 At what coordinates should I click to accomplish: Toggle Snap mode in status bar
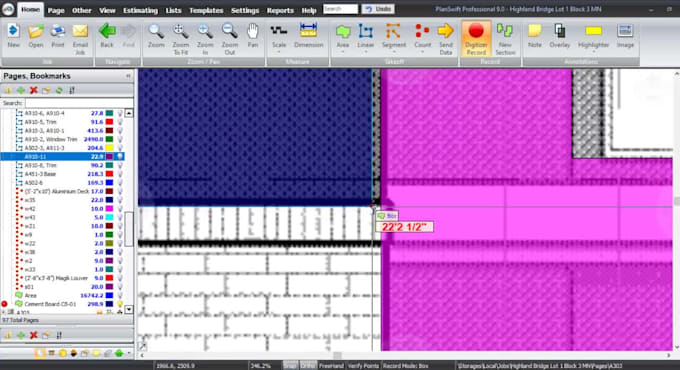pos(290,366)
